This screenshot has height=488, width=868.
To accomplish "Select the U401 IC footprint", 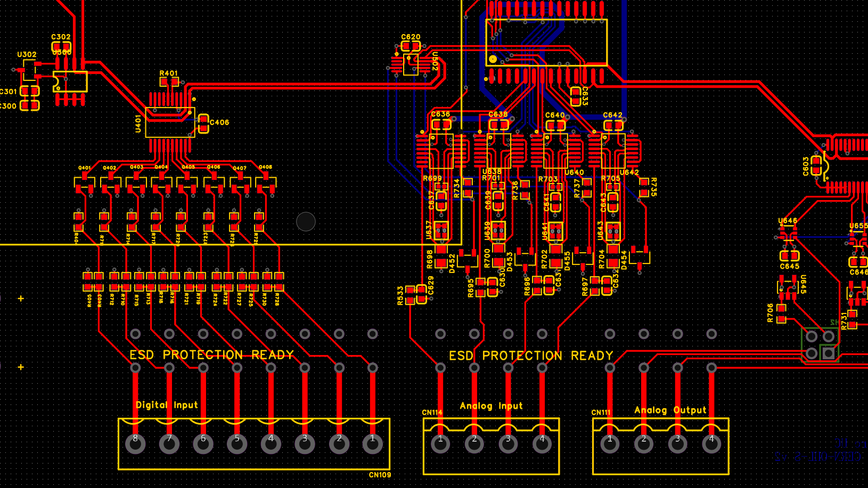I will (x=169, y=122).
